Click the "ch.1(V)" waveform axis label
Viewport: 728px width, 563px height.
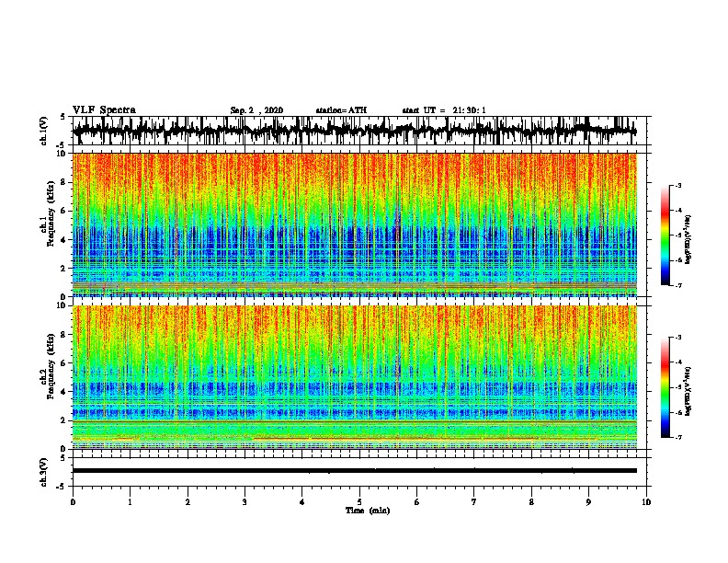(x=44, y=131)
